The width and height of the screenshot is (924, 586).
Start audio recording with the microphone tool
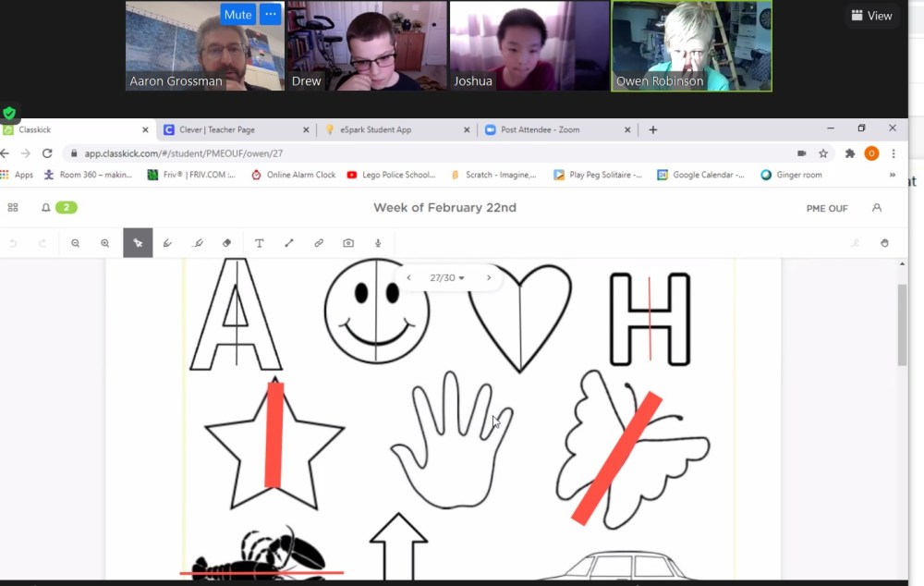pos(378,243)
